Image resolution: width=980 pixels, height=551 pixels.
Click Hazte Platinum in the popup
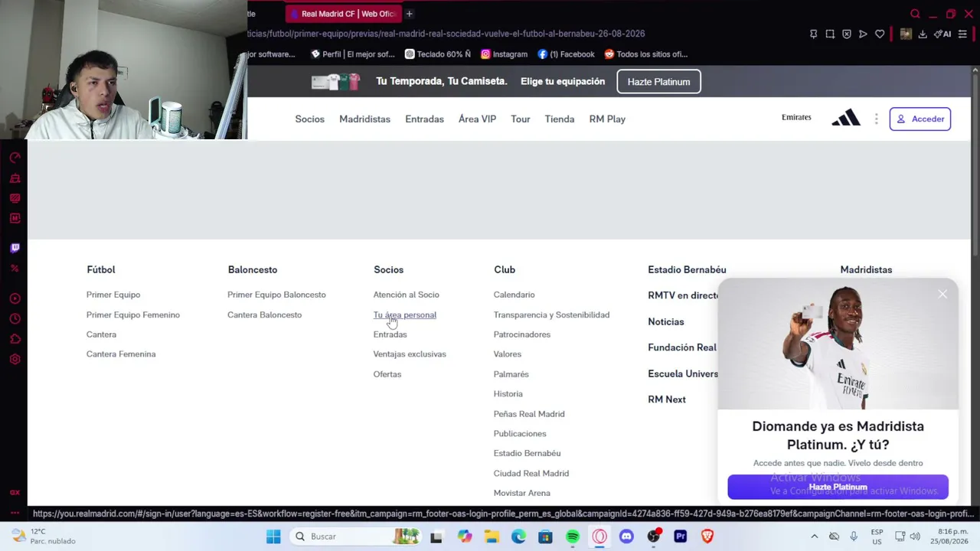coord(838,487)
